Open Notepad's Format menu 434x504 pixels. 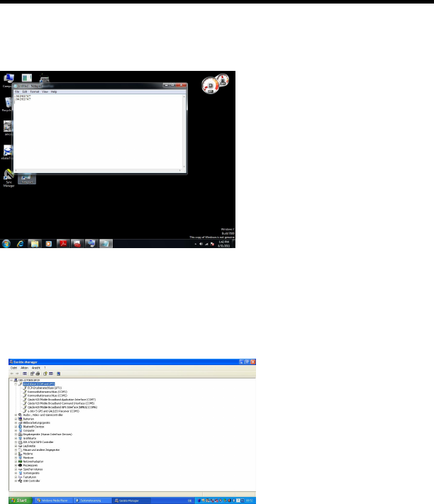click(35, 91)
